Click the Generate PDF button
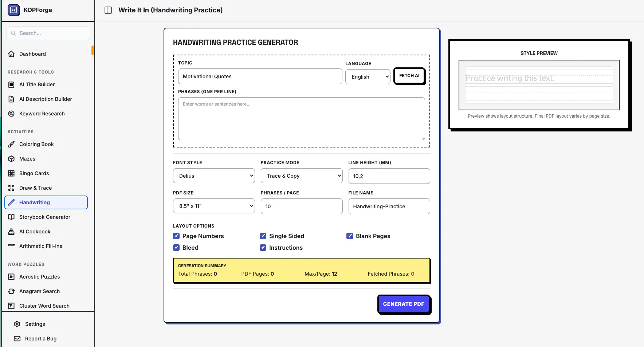Image resolution: width=644 pixels, height=347 pixels. (x=404, y=304)
